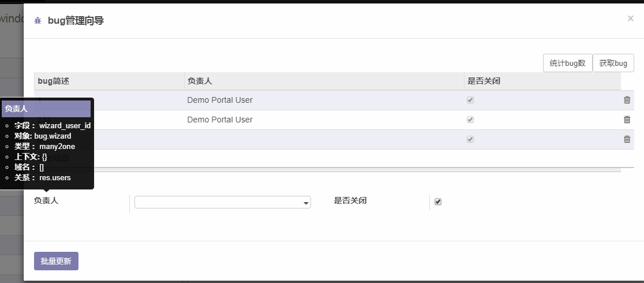Click empty 负责人 cell in third row
Screen dimensions: 644x283
click(324, 139)
